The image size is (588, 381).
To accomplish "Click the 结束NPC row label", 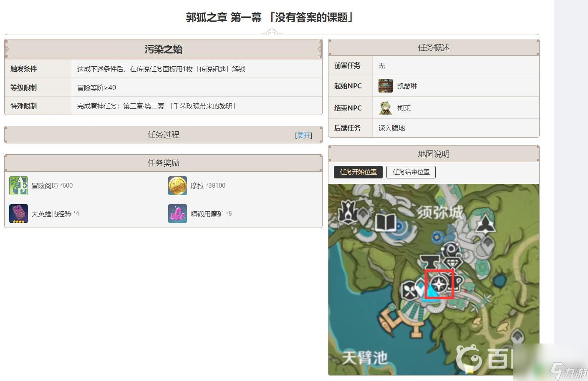I will (x=348, y=108).
